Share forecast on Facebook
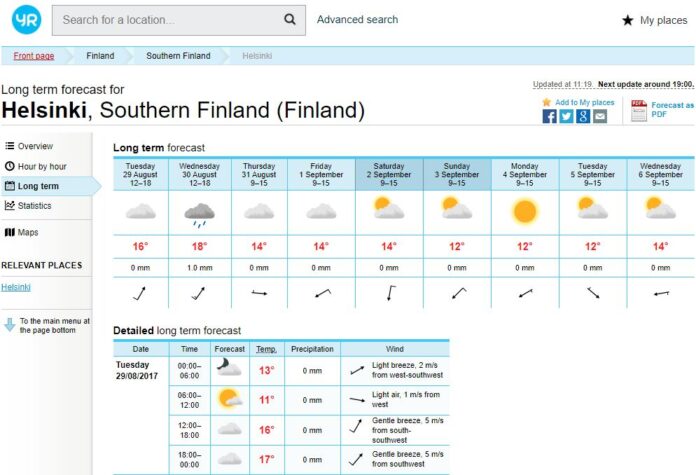Viewport: 696px width, 475px height. point(549,116)
